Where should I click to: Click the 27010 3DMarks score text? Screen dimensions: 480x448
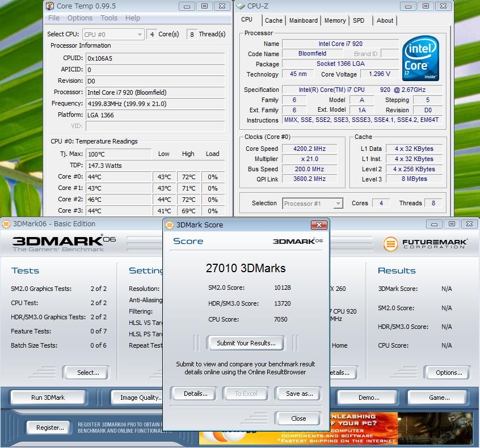point(246,268)
